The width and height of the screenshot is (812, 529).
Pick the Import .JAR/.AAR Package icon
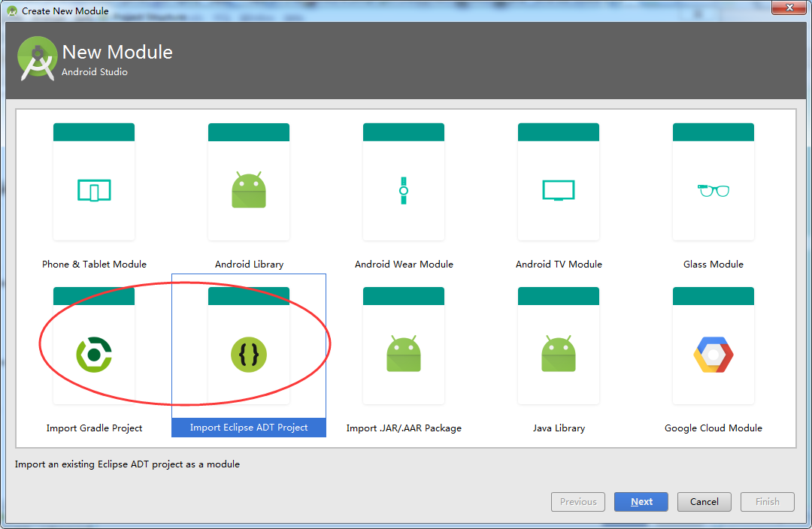(x=404, y=353)
